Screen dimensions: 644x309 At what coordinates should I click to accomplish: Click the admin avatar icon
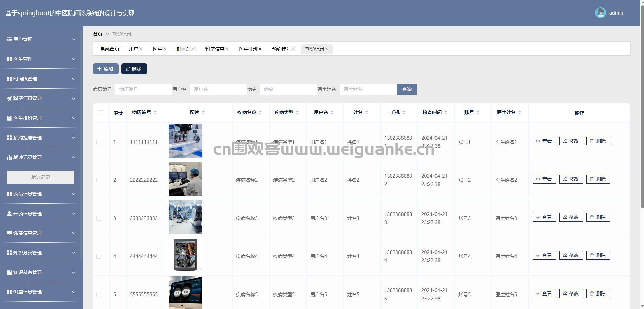600,13
